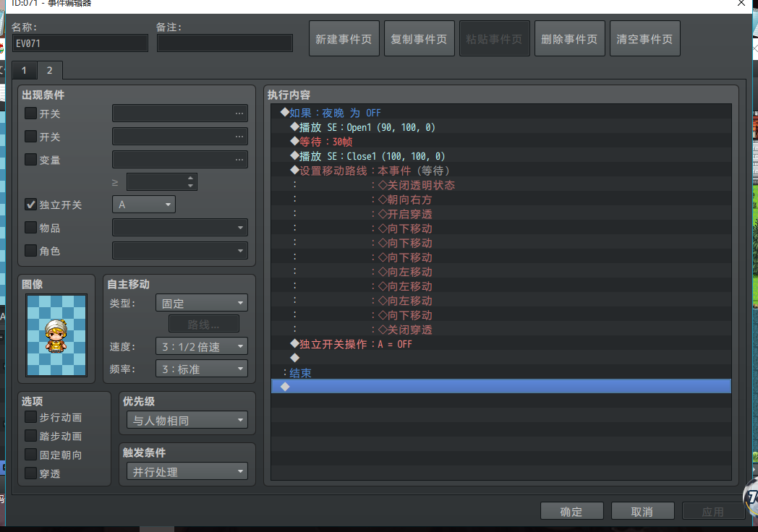The width and height of the screenshot is (758, 532).
Task: Uncheck the 独立开关 checkbox
Action: 30,205
